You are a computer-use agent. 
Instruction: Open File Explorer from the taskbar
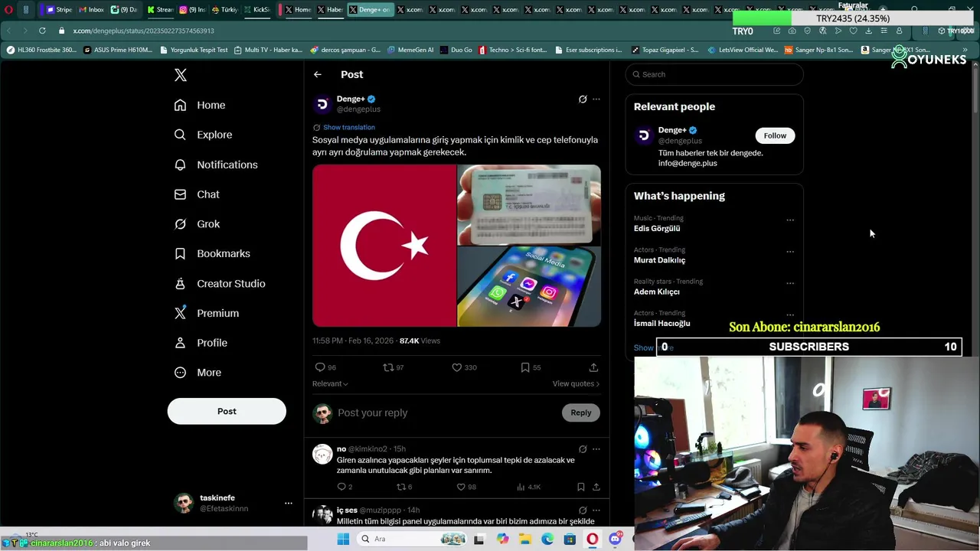(x=525, y=539)
